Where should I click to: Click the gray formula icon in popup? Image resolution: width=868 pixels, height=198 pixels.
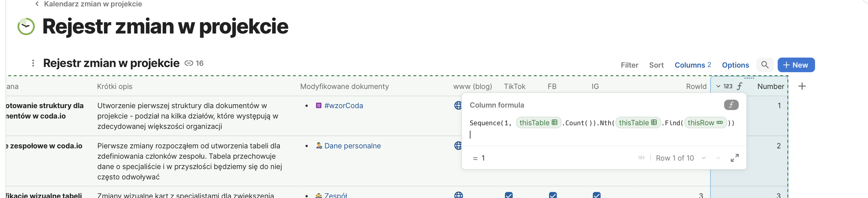731,105
